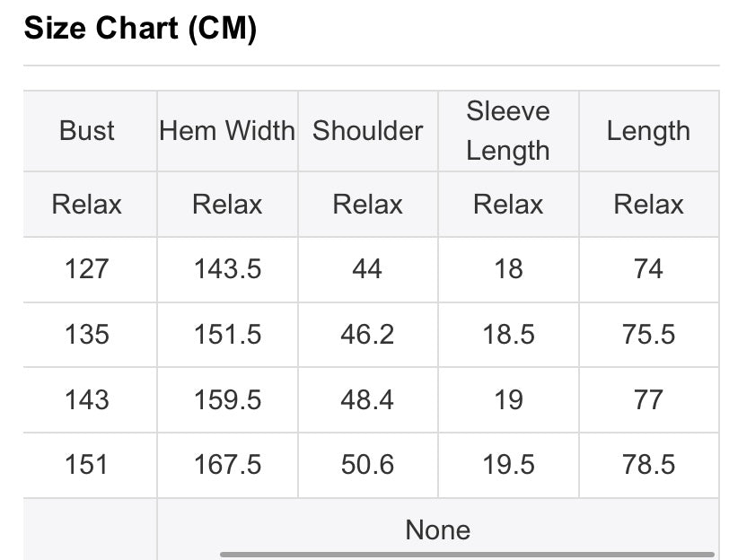Click the horizontal scrollbar under the table
Screen dimensions: 729x560
pos(467,555)
